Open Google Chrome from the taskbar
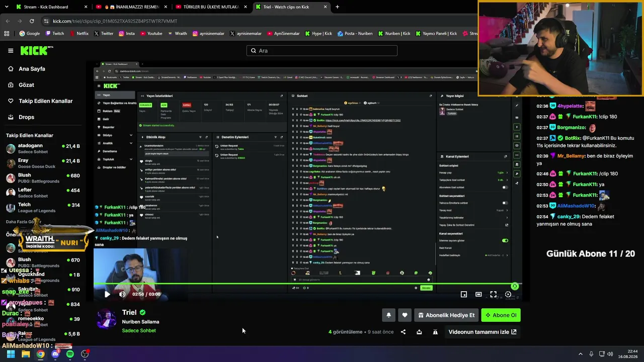Image resolution: width=644 pixels, height=362 pixels. [40, 354]
